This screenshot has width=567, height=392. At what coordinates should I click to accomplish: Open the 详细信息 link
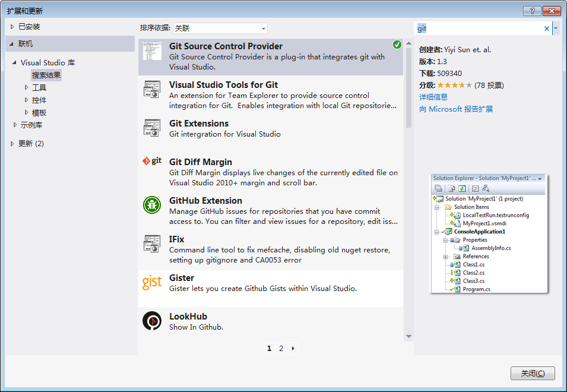pyautogui.click(x=433, y=97)
